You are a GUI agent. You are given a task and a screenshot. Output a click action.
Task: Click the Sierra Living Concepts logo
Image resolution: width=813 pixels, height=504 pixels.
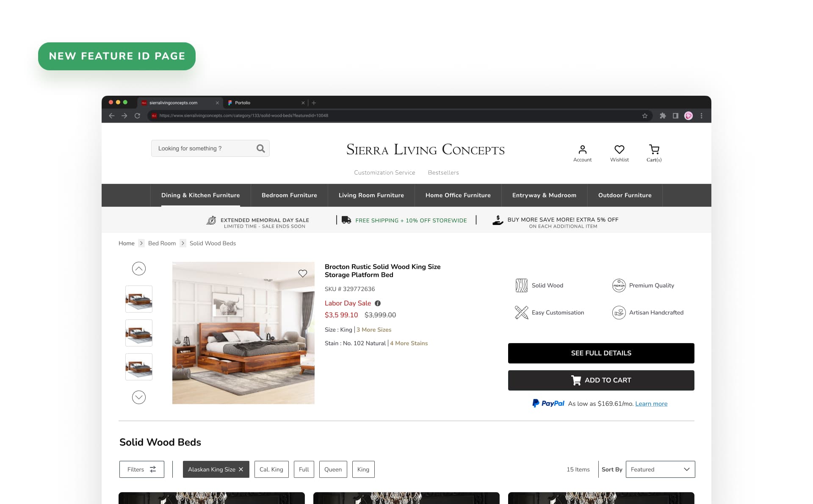(x=426, y=150)
